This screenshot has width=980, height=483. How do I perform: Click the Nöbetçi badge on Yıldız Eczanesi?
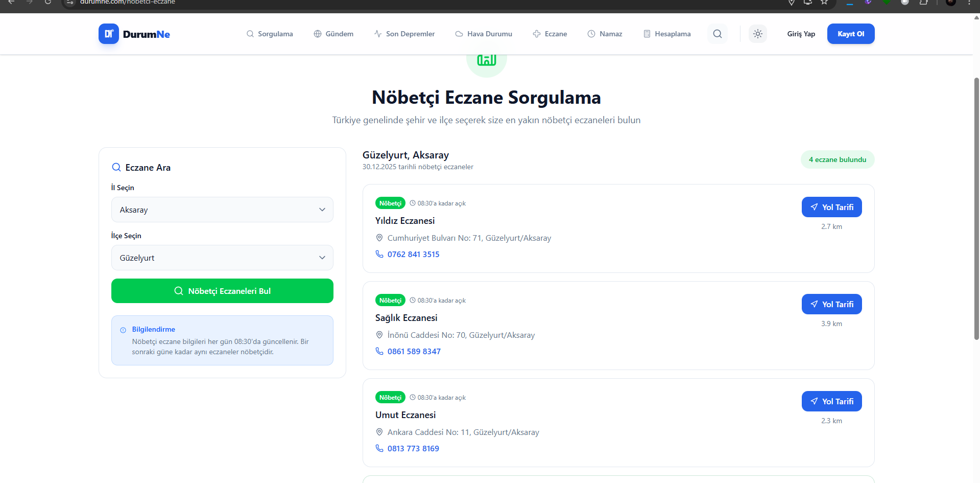[x=390, y=203]
